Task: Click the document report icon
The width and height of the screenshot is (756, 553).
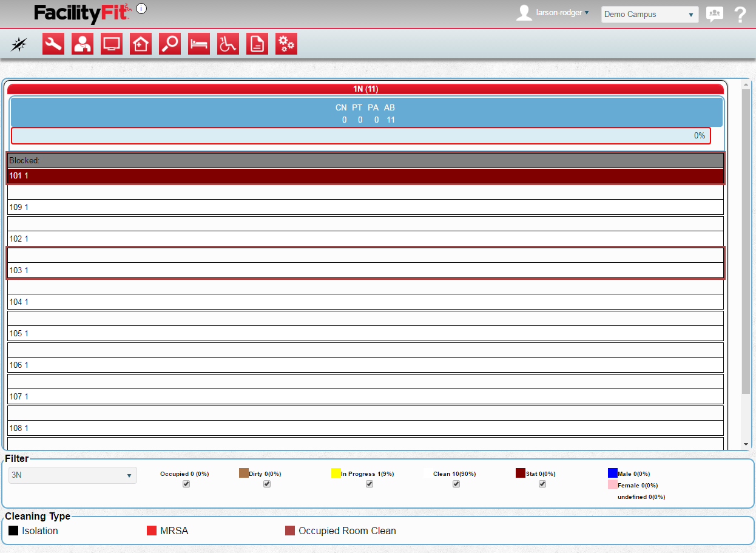Action: coord(257,44)
